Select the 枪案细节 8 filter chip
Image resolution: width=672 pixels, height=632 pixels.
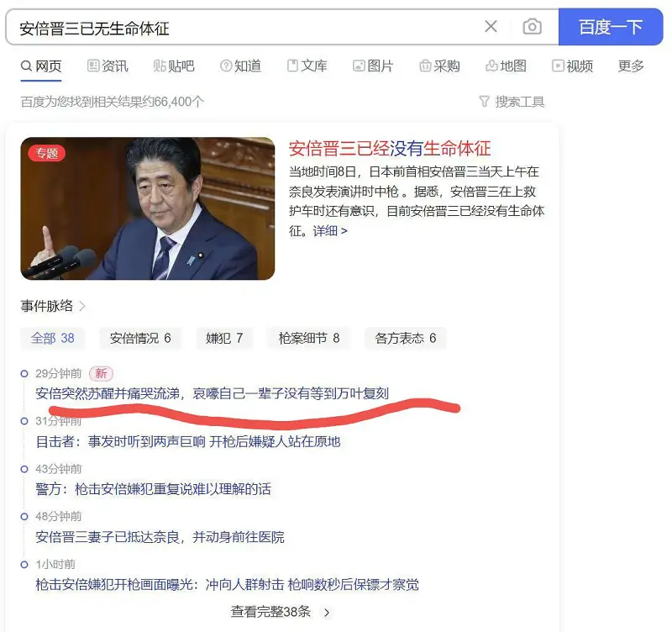tap(309, 339)
